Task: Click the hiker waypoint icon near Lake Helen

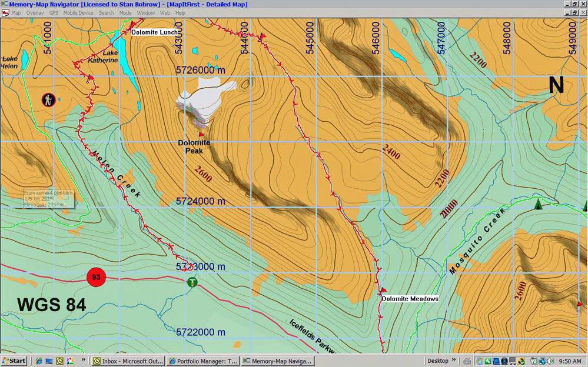Action: coord(48,99)
